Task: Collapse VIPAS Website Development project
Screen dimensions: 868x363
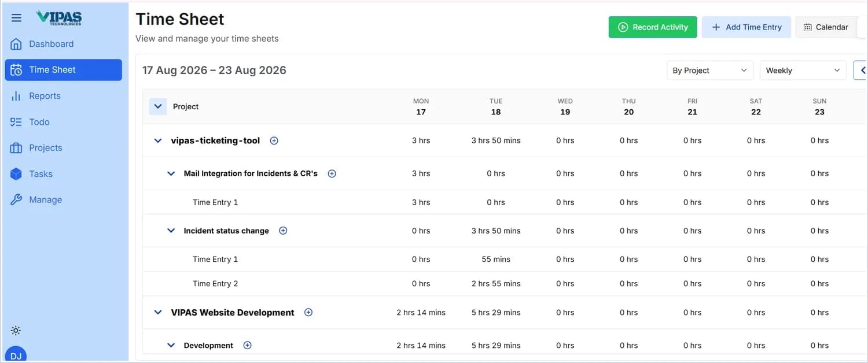Action: click(158, 312)
